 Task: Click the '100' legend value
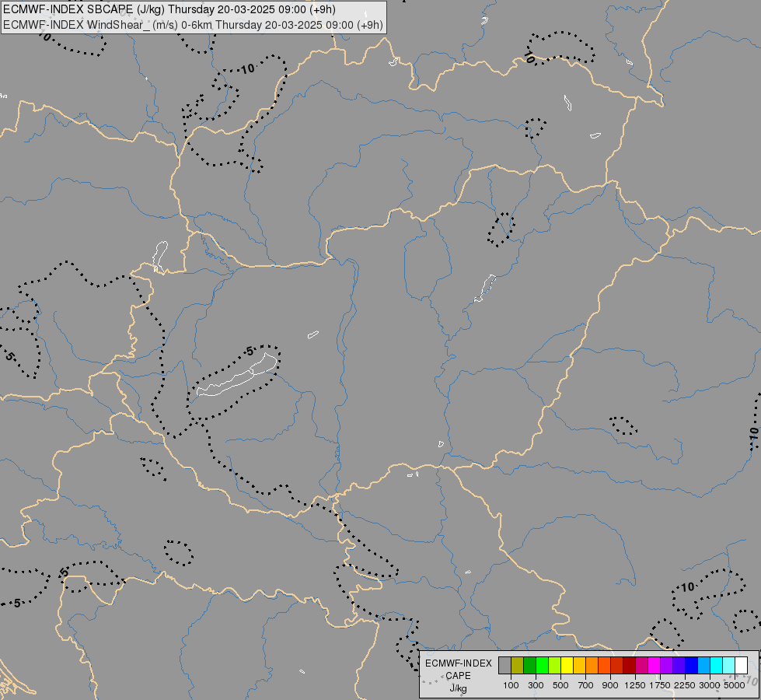[x=511, y=685]
